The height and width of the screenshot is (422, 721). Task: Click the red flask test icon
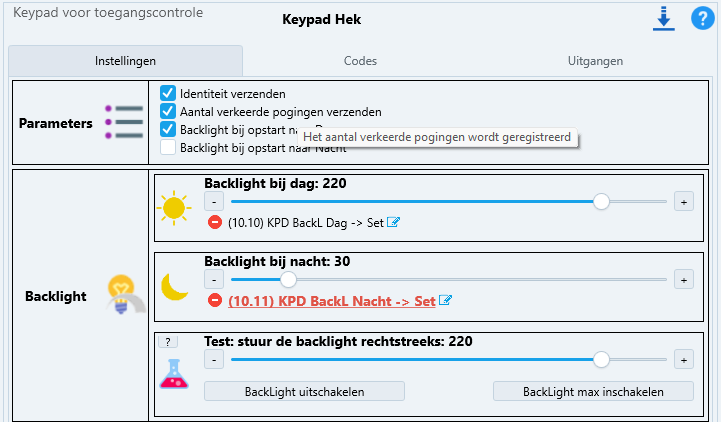(x=174, y=374)
